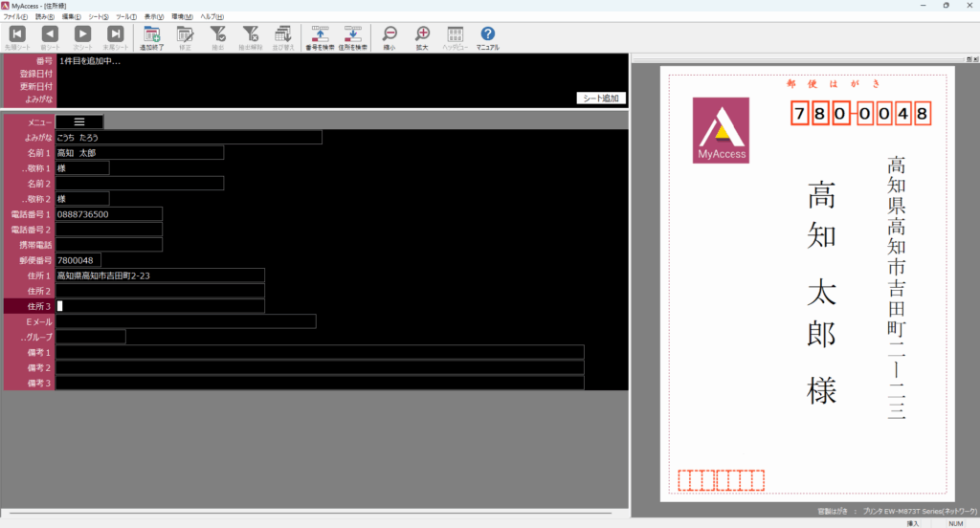This screenshot has width=980, height=528.
Task: Click the シート追加 button
Action: 601,98
